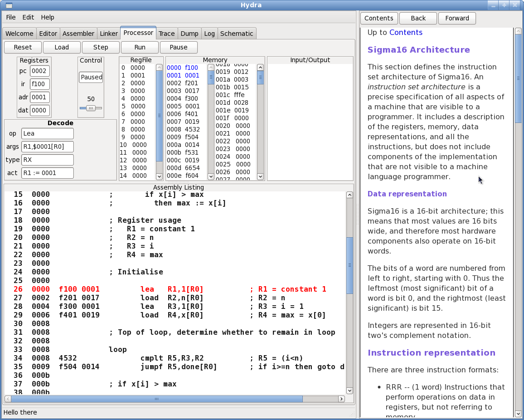
Task: Click the Assembly Listing scroll right arrow
Action: click(x=341, y=399)
